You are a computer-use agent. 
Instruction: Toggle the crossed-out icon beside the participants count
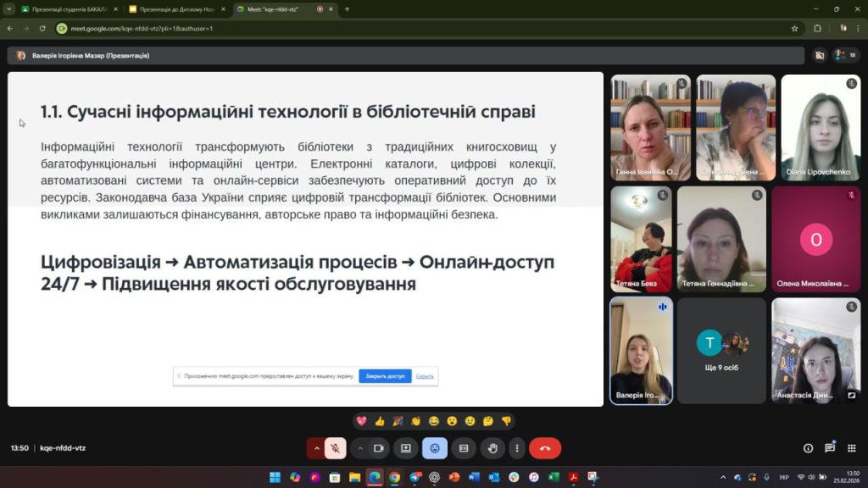point(819,55)
